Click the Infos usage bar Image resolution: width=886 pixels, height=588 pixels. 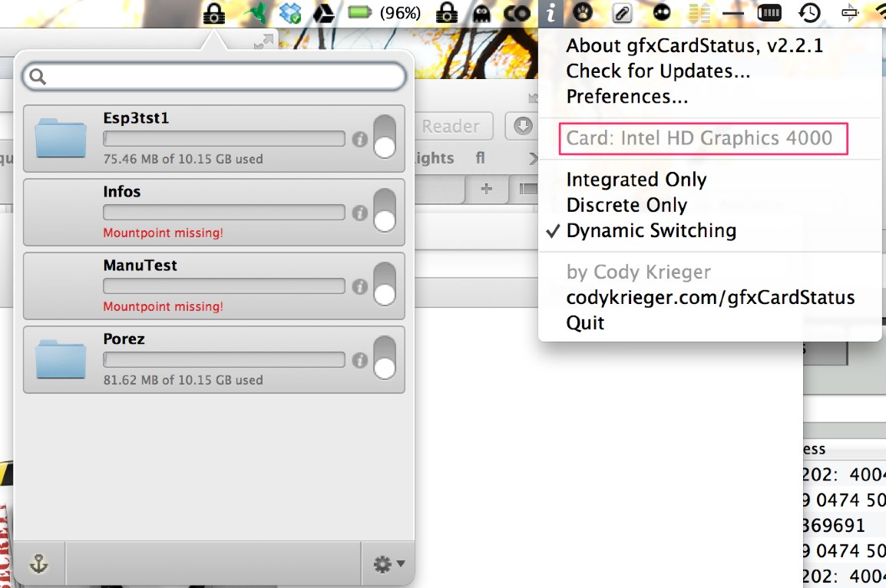click(223, 213)
